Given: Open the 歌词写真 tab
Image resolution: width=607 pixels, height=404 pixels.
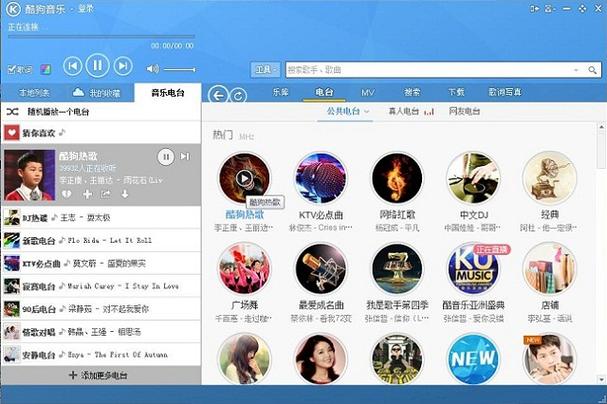Looking at the screenshot, I should [x=505, y=92].
